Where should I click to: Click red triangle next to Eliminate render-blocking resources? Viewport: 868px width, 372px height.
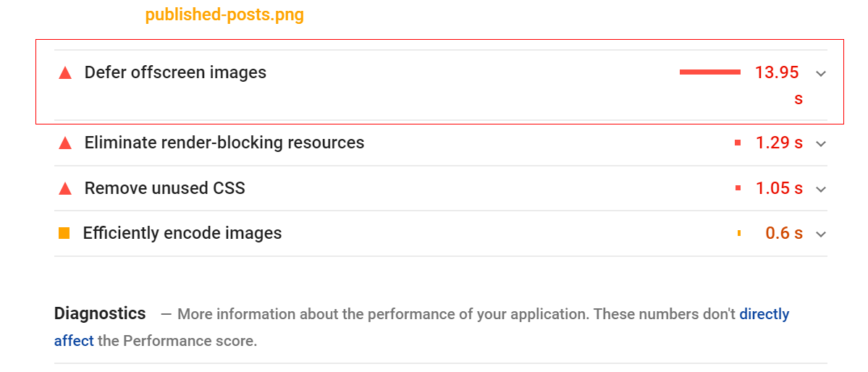pos(65,143)
